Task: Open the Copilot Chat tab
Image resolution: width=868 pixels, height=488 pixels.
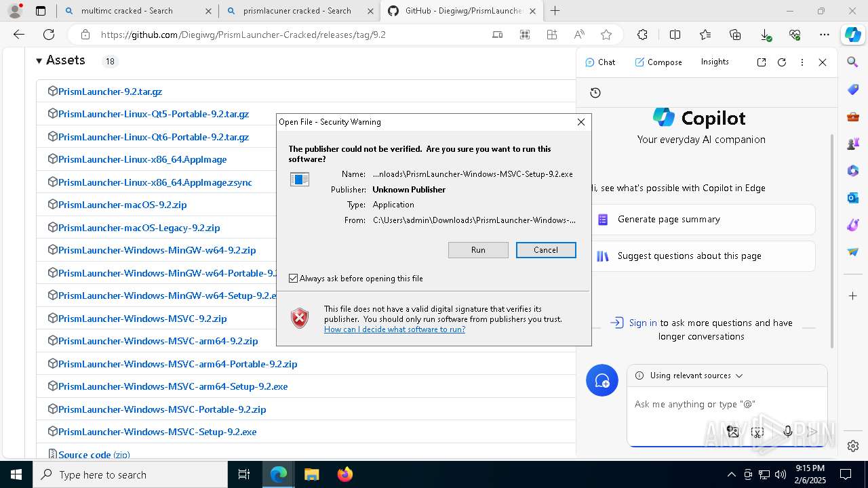Action: point(600,62)
